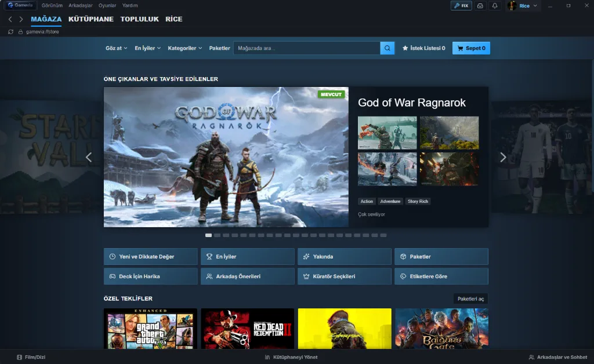
Task: Open the notifications bell
Action: pos(495,6)
